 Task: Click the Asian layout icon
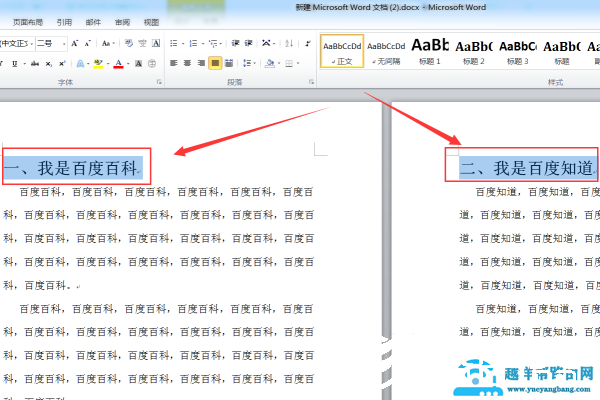(x=266, y=43)
